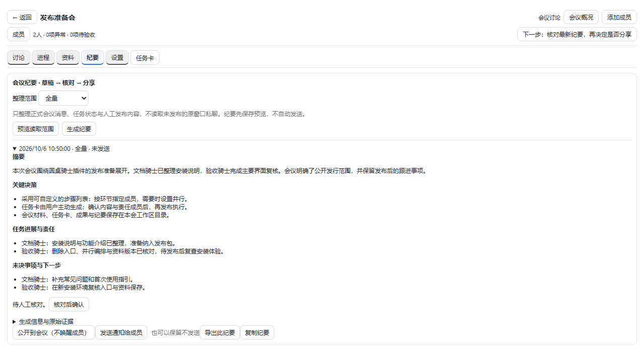Click 生成纪要 to generate minutes
644x357 pixels.
(79, 129)
